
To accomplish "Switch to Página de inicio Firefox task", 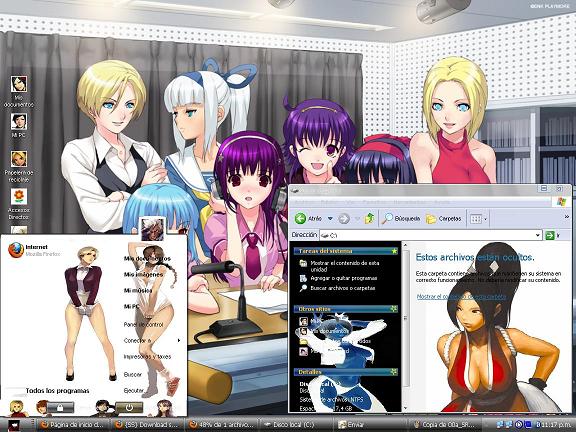I will (73, 424).
